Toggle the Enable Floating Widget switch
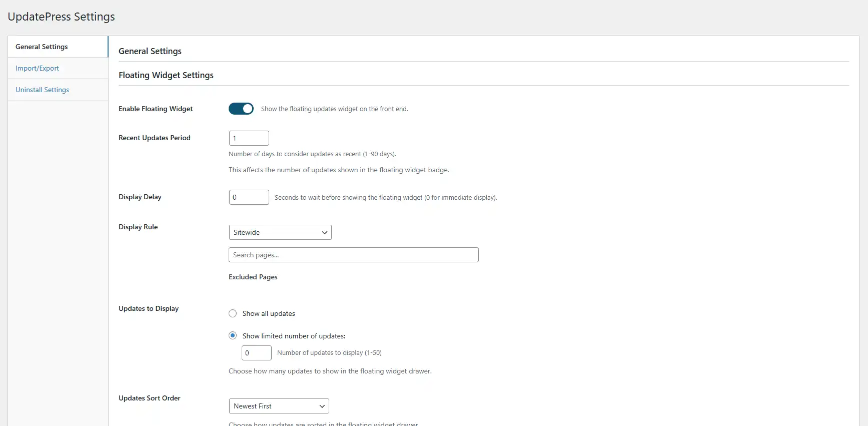This screenshot has width=868, height=426. point(241,109)
